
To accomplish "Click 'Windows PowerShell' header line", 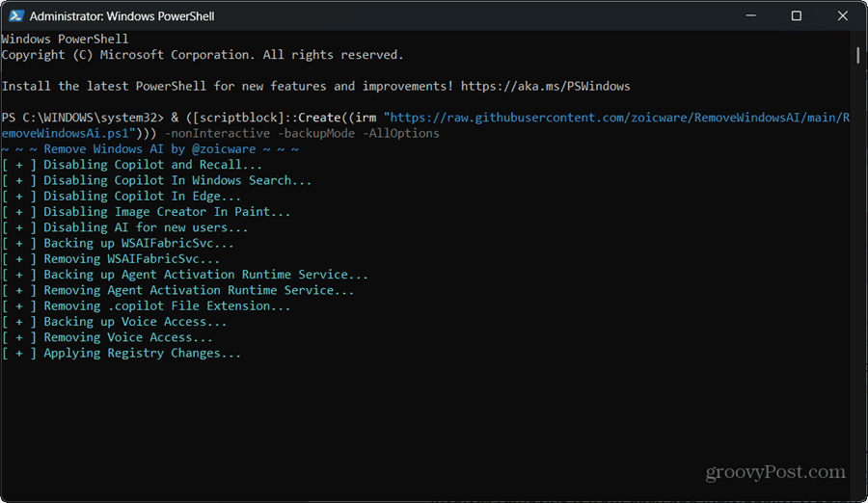I will tap(65, 40).
